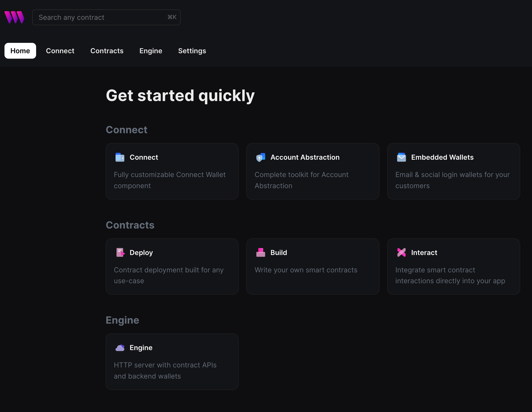This screenshot has width=532, height=412.
Task: Select the Connect wallet folder icon
Action: 120,157
